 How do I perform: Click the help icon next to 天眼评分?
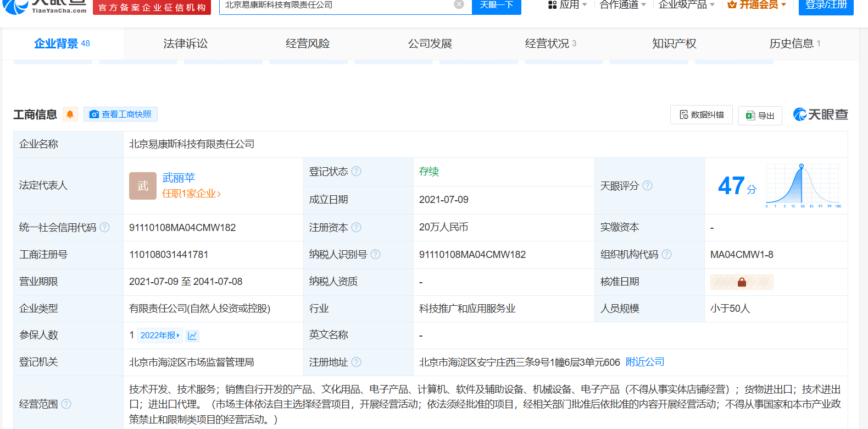pyautogui.click(x=648, y=185)
